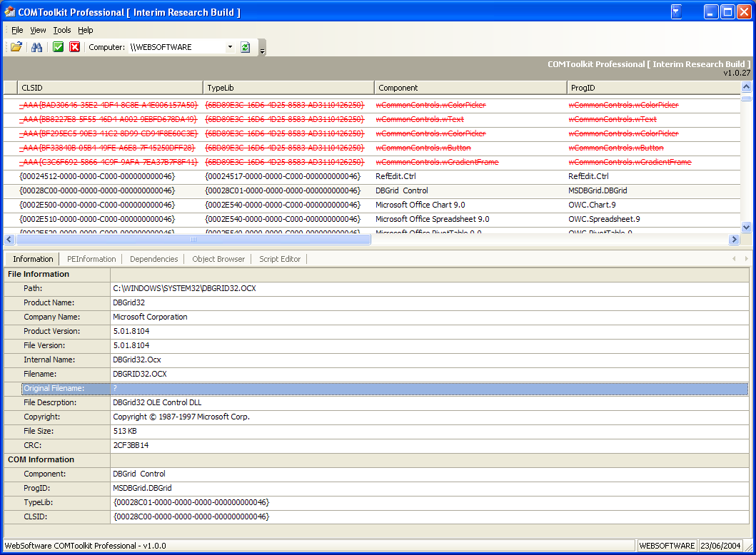Maximize the COMToolkit window
The width and height of the screenshot is (756, 555).
[727, 11]
